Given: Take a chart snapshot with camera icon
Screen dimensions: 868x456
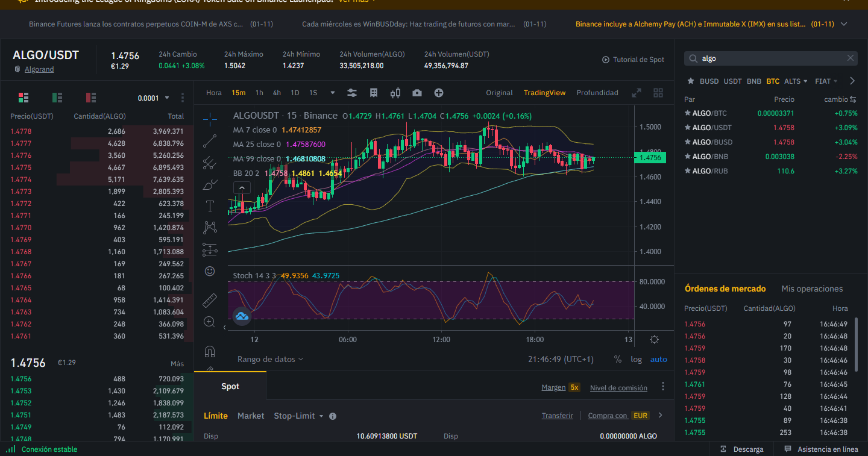Looking at the screenshot, I should pyautogui.click(x=417, y=93).
